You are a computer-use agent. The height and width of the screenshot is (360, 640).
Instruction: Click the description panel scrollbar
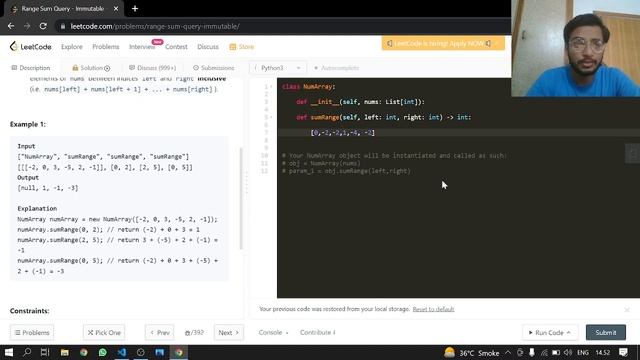[241, 198]
